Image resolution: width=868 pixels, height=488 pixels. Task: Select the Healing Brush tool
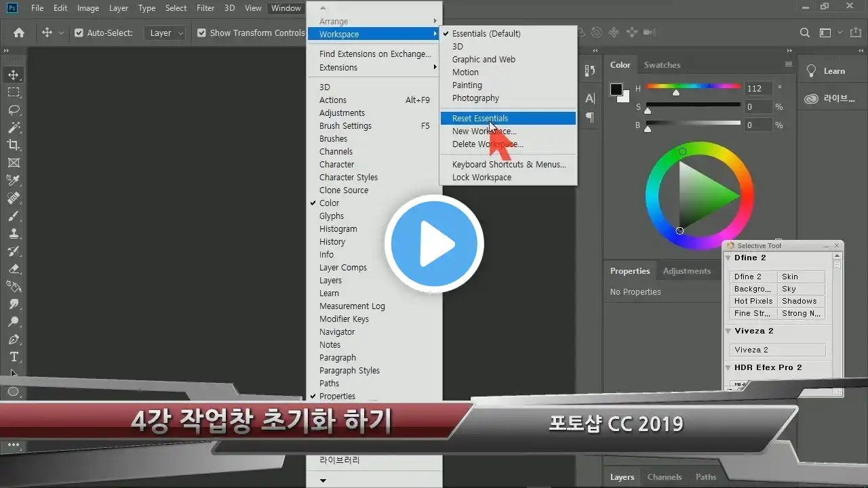point(14,198)
